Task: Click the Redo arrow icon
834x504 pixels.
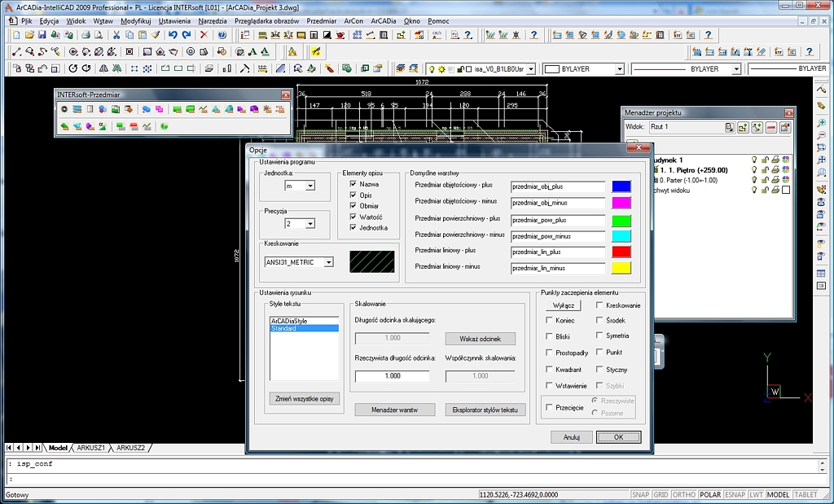Action: pyautogui.click(x=187, y=35)
